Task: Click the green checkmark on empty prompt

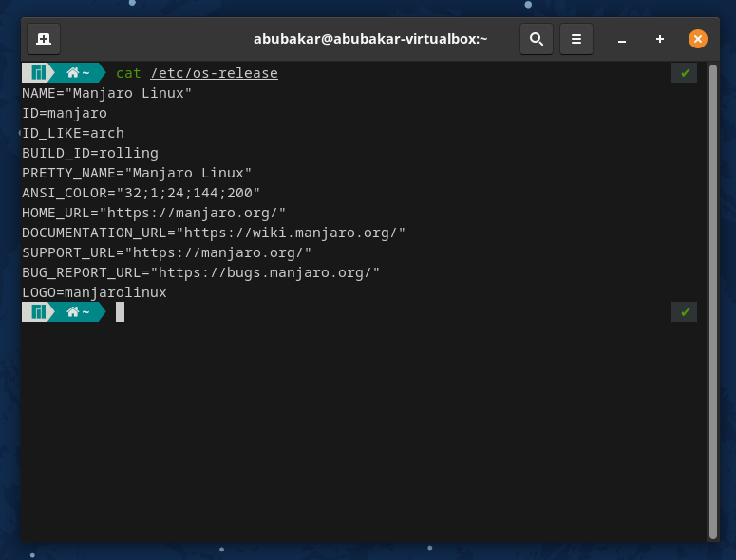Action: point(685,312)
